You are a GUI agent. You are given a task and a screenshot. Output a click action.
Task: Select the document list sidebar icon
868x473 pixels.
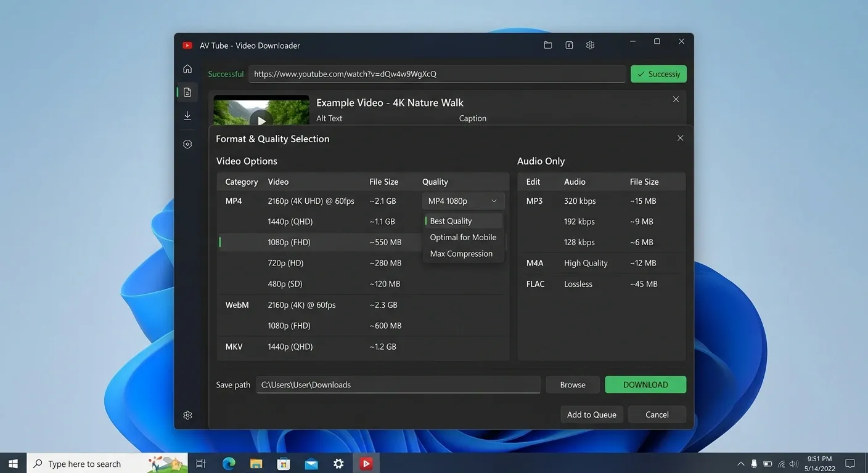tap(187, 92)
